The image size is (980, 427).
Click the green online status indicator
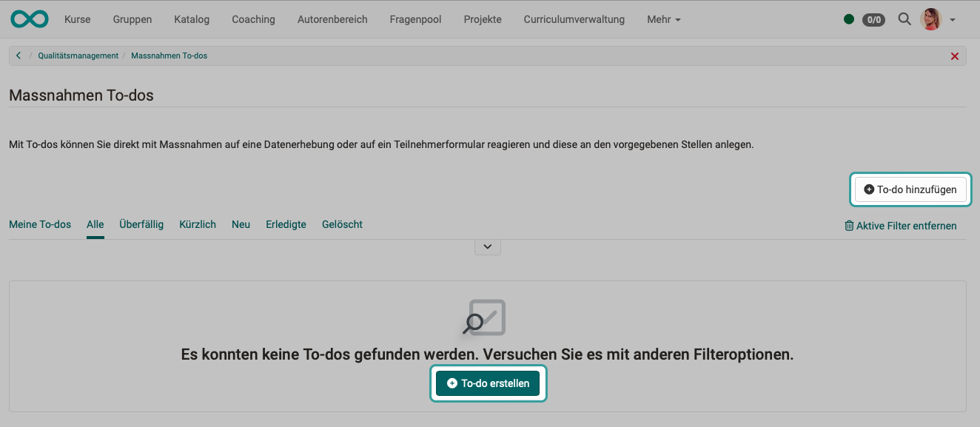(x=850, y=20)
